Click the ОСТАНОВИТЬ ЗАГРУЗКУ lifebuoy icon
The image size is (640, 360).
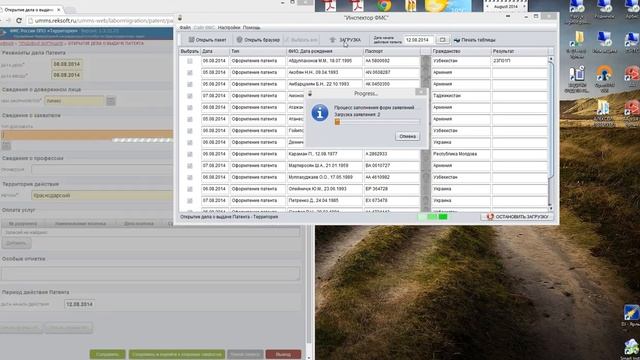[x=490, y=217]
